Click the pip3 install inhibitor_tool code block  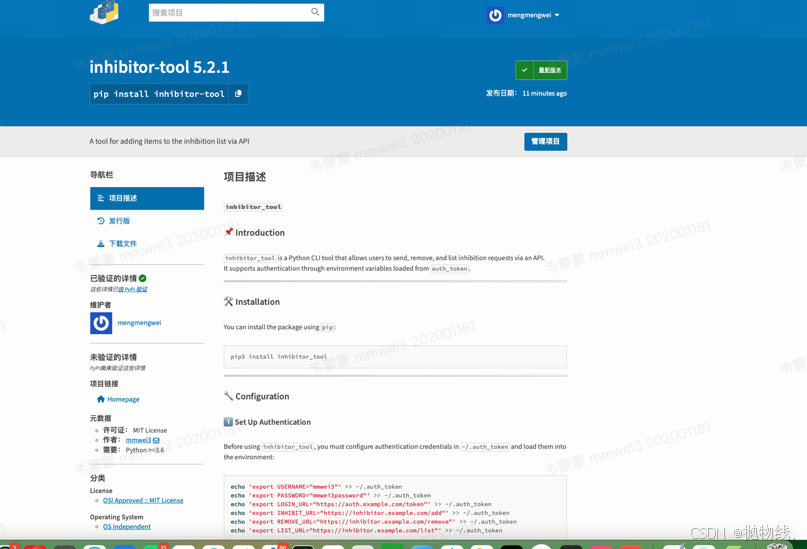pos(395,357)
